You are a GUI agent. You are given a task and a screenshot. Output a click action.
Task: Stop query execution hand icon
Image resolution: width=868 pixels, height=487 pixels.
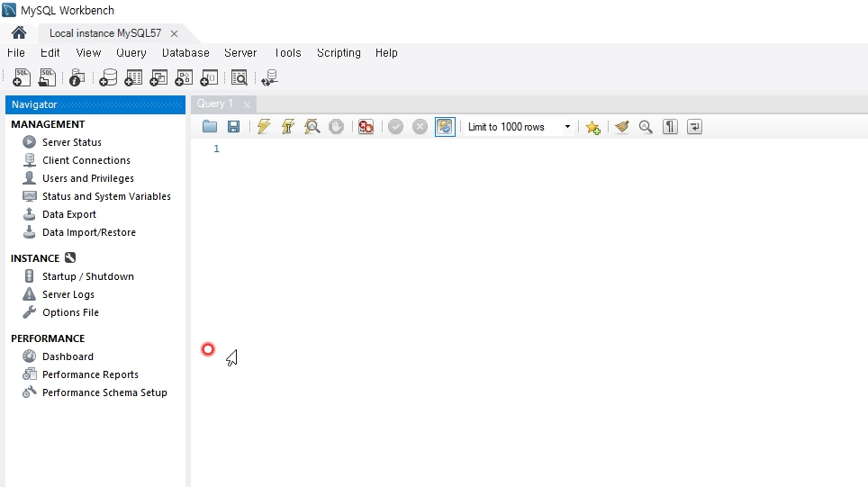[x=336, y=127]
